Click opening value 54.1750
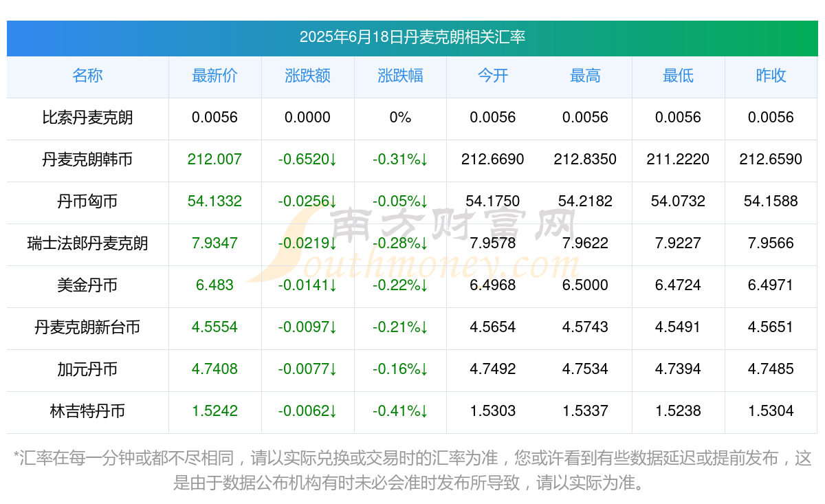This screenshot has height=504, width=825. point(493,201)
